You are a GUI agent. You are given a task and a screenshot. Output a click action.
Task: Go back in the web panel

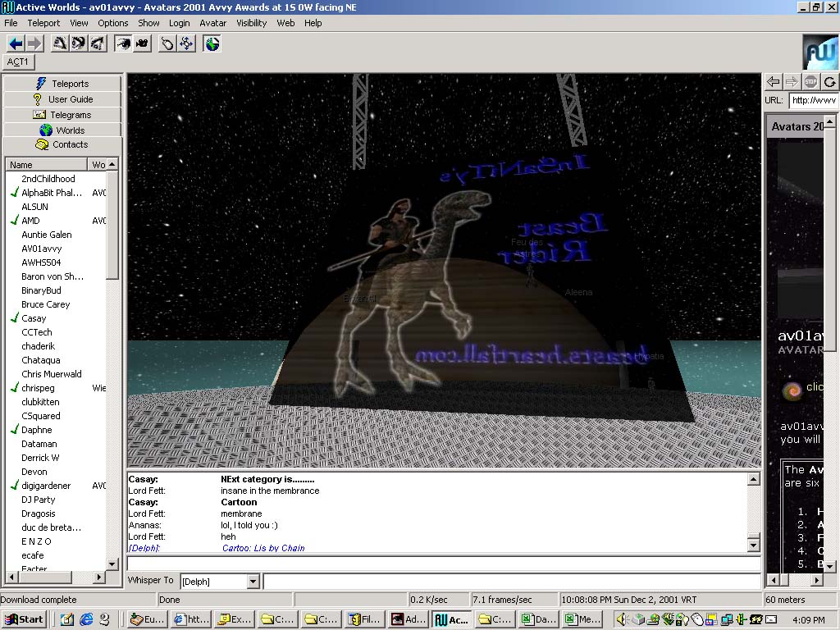coord(773,81)
